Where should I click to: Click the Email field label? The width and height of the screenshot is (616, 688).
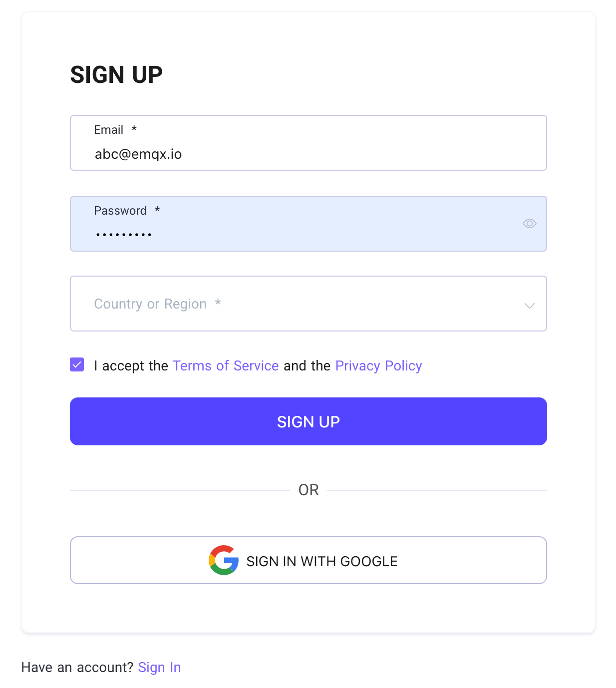(x=108, y=130)
